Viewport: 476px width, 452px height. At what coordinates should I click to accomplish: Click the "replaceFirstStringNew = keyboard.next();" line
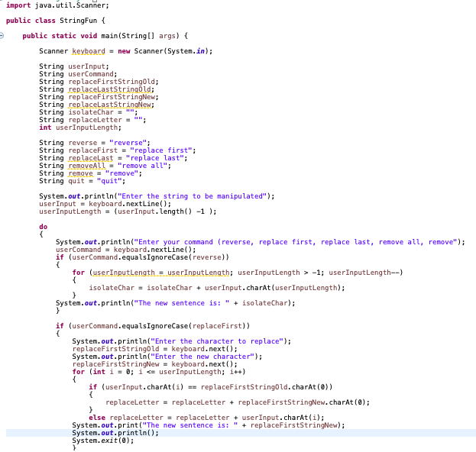155,364
